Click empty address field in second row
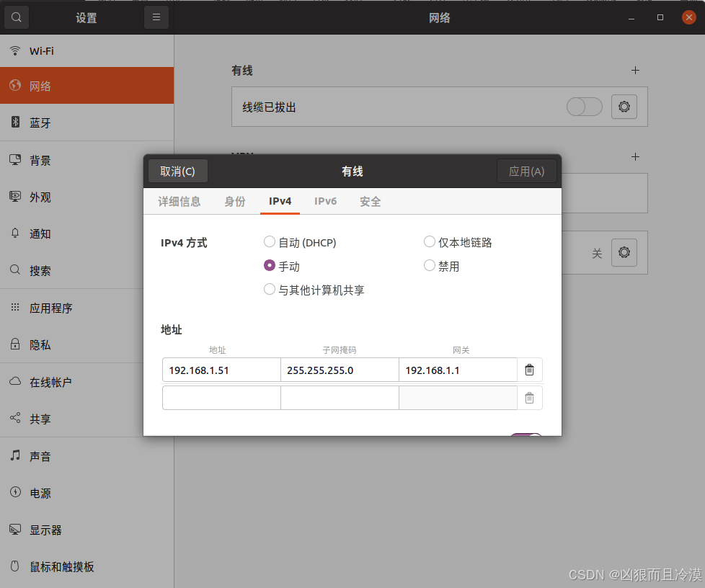The width and height of the screenshot is (705, 588). (x=221, y=398)
